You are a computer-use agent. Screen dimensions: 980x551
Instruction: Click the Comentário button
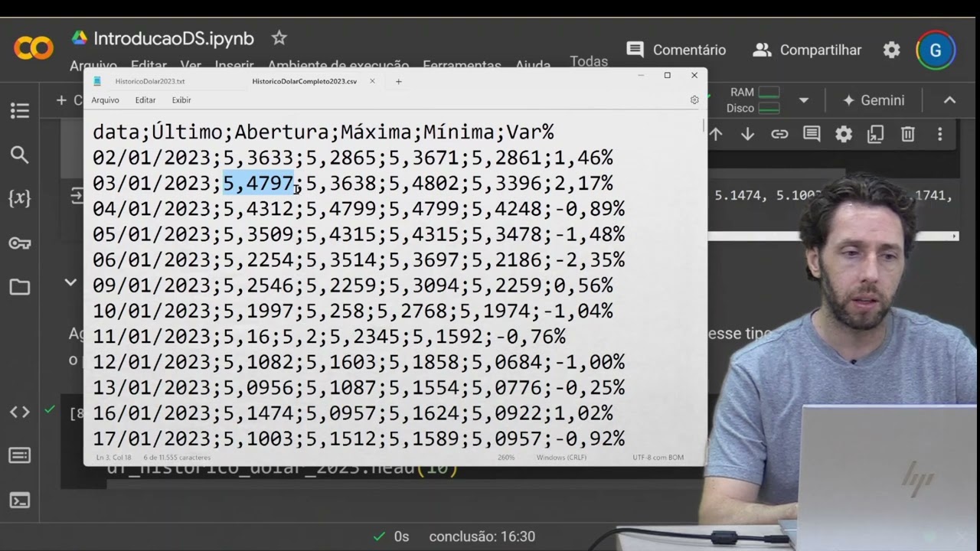click(676, 50)
